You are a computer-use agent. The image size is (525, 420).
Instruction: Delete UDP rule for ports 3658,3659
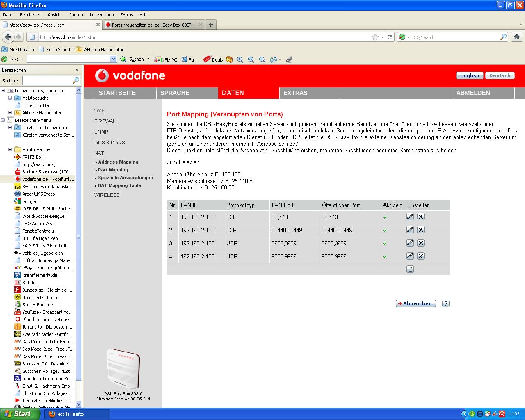coord(420,243)
